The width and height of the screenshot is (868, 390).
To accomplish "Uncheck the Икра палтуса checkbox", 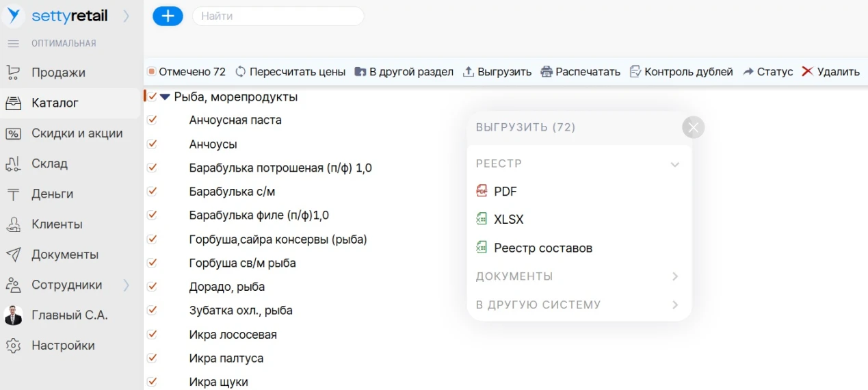I will (x=153, y=358).
